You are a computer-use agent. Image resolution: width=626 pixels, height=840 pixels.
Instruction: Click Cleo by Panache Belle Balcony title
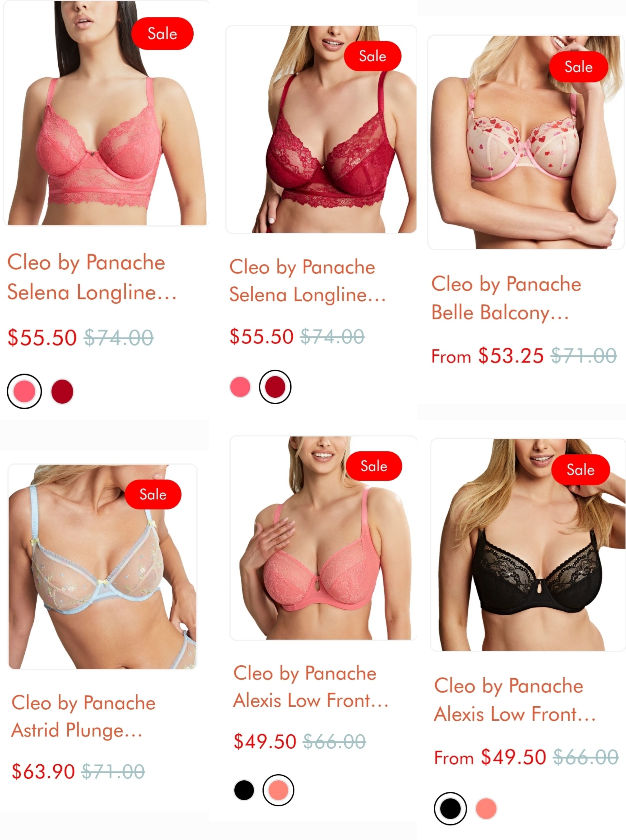coord(506,299)
